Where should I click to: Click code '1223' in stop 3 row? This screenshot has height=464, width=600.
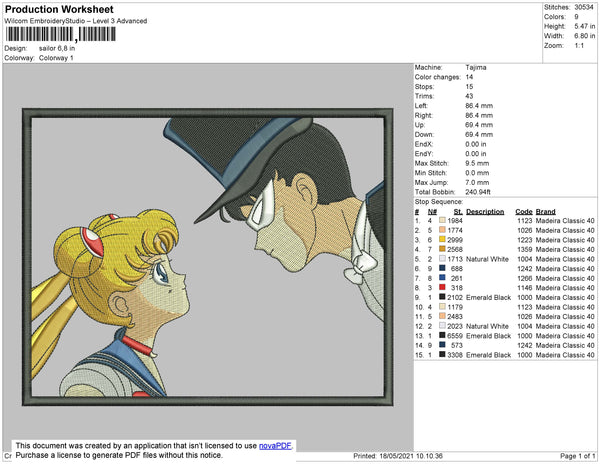coord(525,240)
